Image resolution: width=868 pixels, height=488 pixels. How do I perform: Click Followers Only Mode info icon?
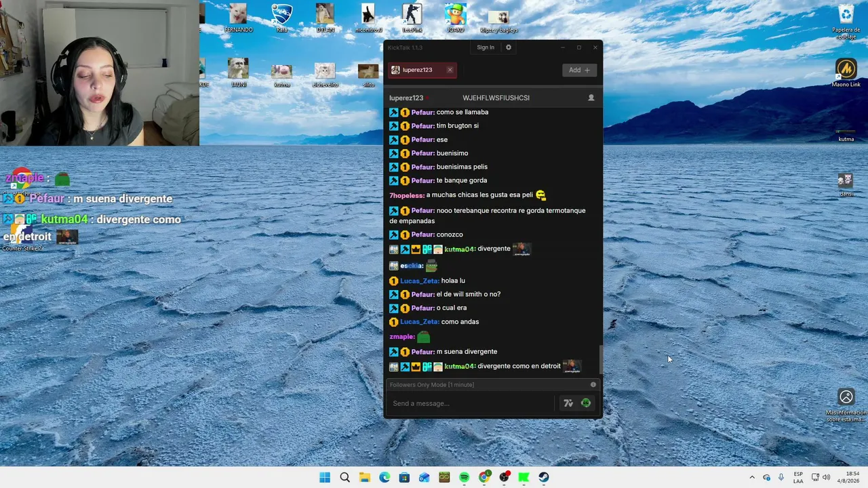[593, 385]
